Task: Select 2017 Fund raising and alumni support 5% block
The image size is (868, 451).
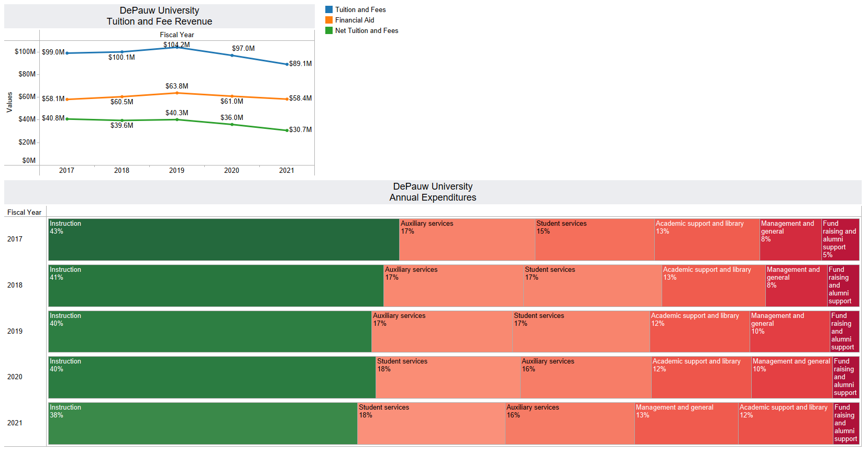Action: click(x=840, y=239)
